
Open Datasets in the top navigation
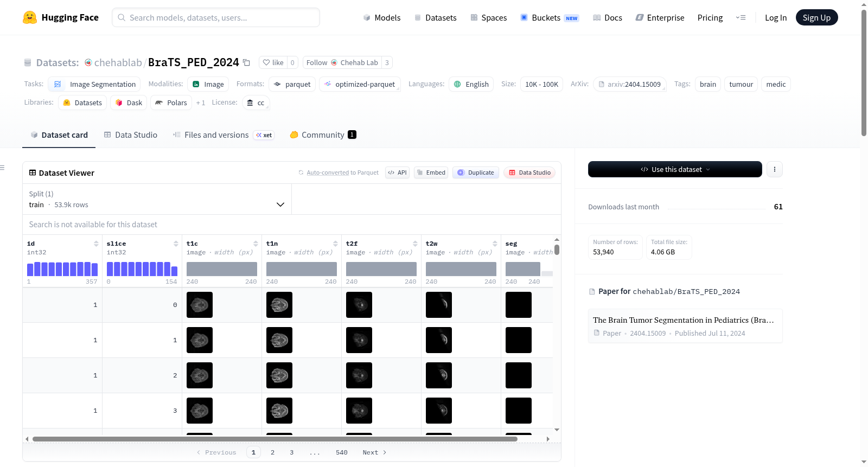(435, 17)
